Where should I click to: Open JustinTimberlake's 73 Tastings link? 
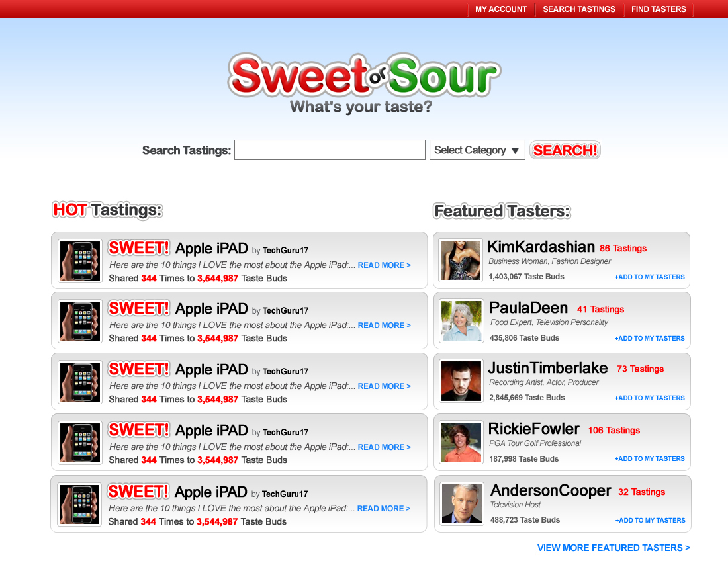tap(640, 369)
